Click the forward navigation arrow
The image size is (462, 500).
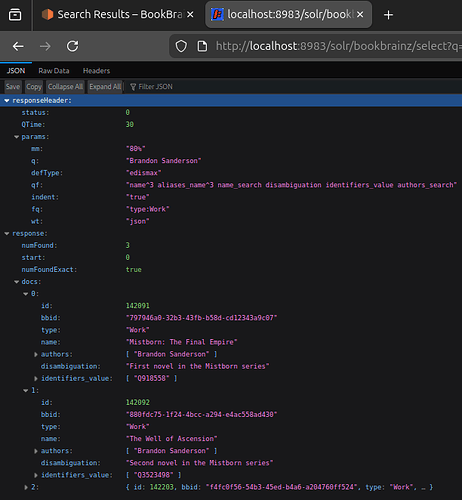(x=45, y=46)
